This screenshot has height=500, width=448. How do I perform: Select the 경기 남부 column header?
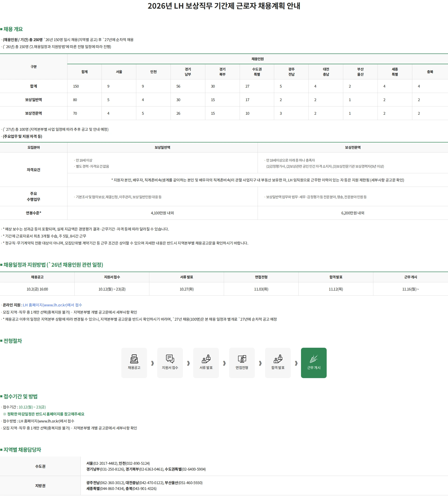pyautogui.click(x=188, y=72)
